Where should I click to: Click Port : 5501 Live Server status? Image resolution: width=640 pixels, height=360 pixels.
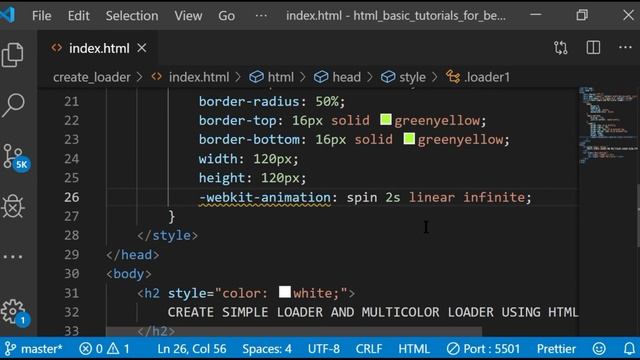[x=483, y=349]
